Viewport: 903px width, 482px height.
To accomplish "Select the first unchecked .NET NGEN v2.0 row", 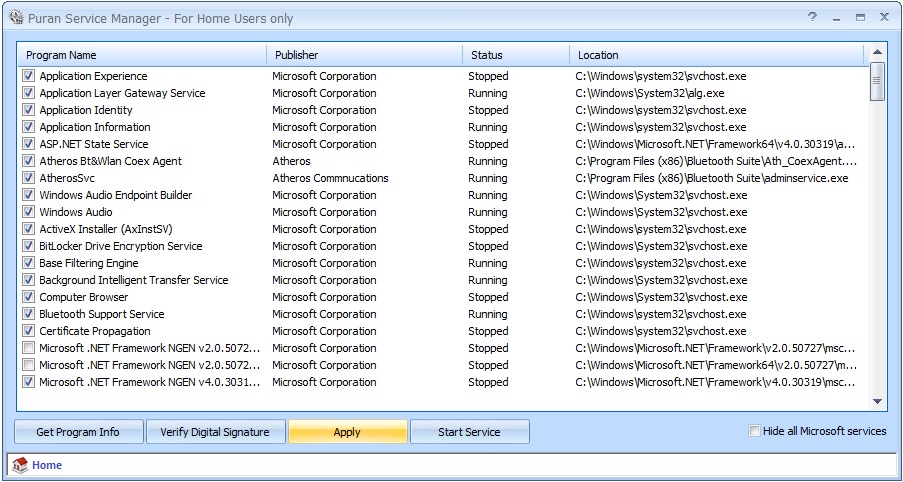I will click(x=443, y=347).
